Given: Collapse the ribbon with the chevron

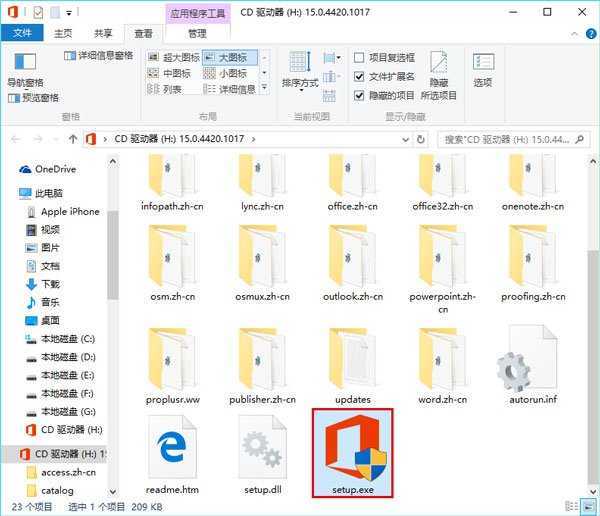Looking at the screenshot, I should (574, 34).
